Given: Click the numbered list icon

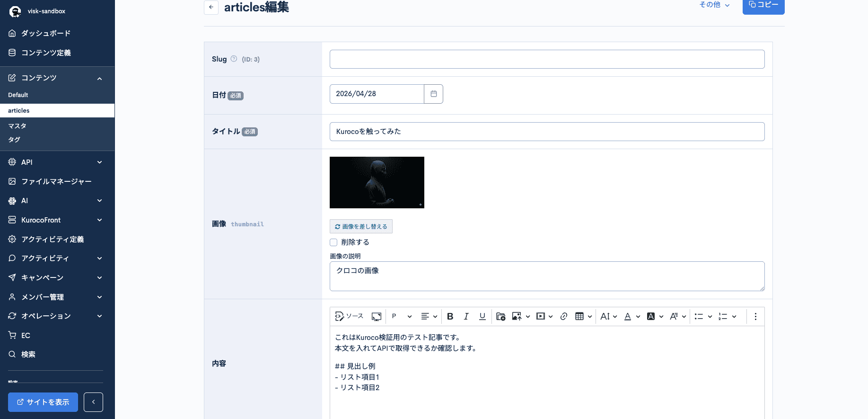Looking at the screenshot, I should (x=723, y=316).
